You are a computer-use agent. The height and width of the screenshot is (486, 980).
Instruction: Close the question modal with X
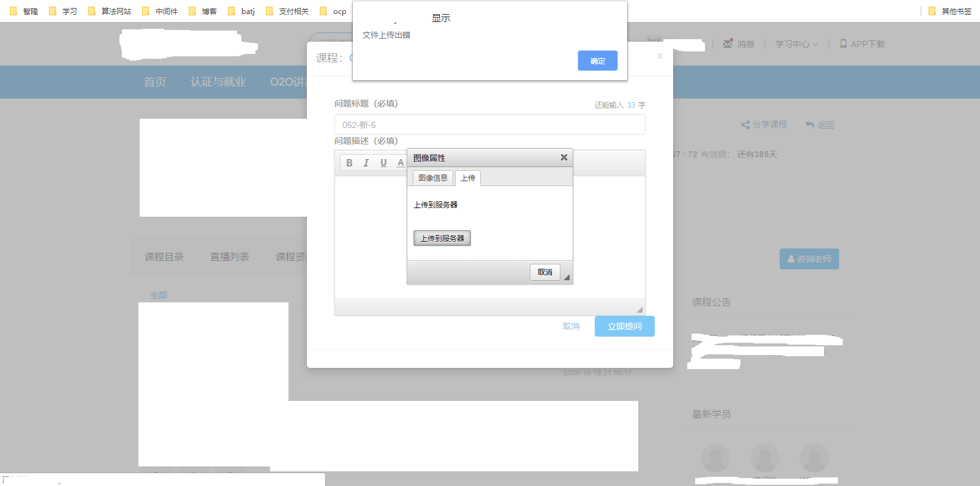tap(660, 56)
